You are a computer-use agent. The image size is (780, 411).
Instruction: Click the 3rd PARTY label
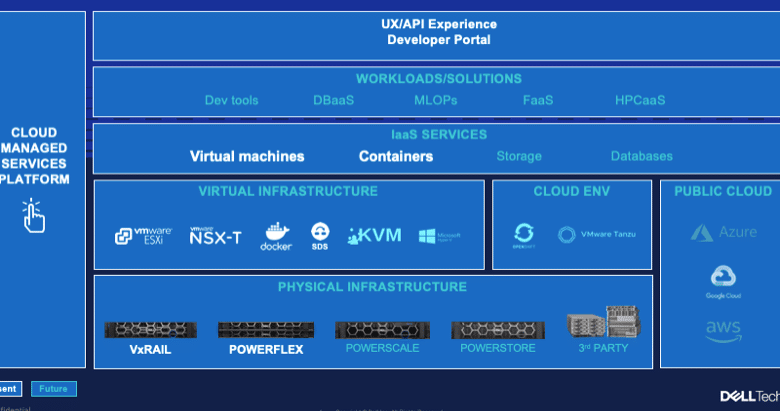pyautogui.click(x=603, y=348)
